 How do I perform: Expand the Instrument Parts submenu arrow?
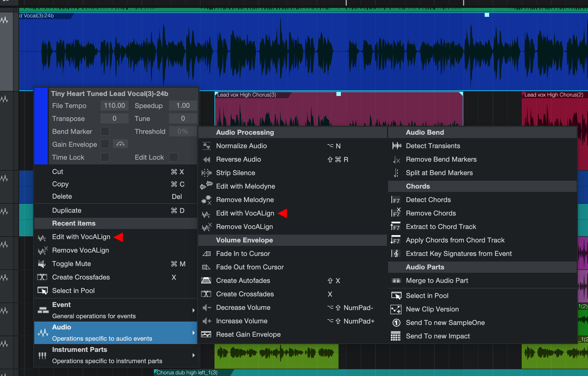pyautogui.click(x=193, y=355)
